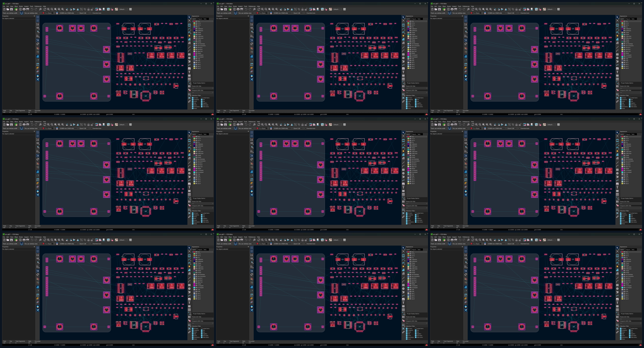Toggle the Locked items filter checkbox in the top-right window
Screen dimensions: 644x348
coord(629,97)
